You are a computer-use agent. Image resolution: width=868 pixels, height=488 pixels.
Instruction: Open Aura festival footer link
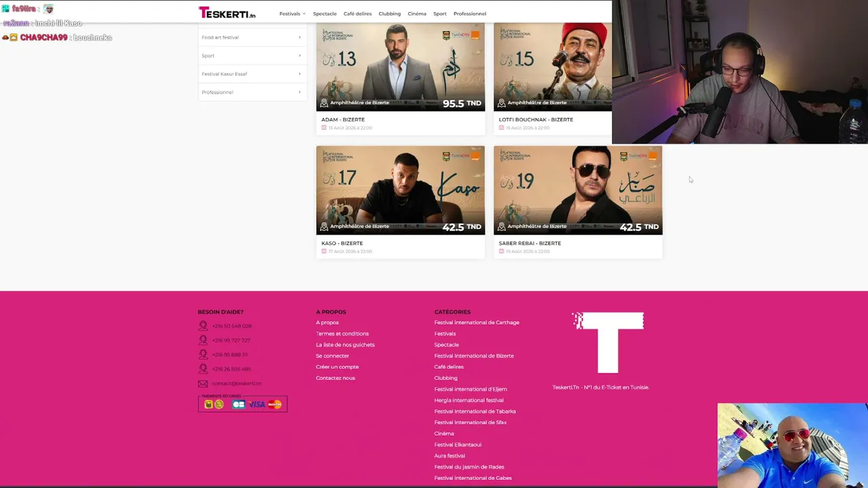pos(450,456)
